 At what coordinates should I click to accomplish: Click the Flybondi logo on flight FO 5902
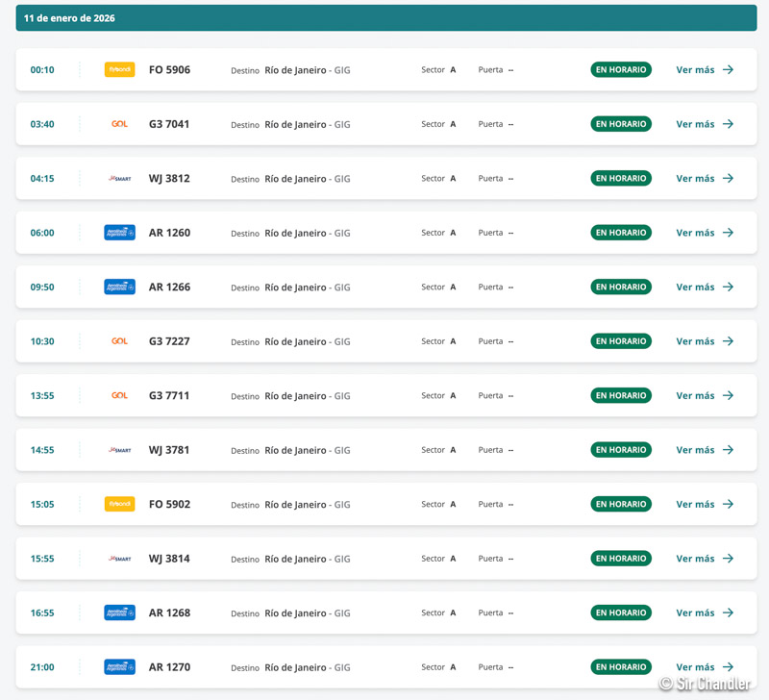point(119,505)
